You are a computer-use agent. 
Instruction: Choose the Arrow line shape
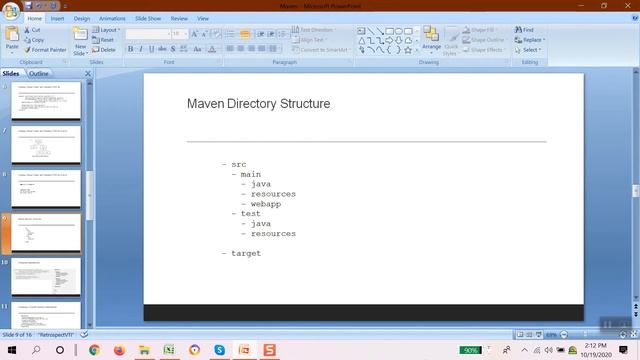(380, 31)
